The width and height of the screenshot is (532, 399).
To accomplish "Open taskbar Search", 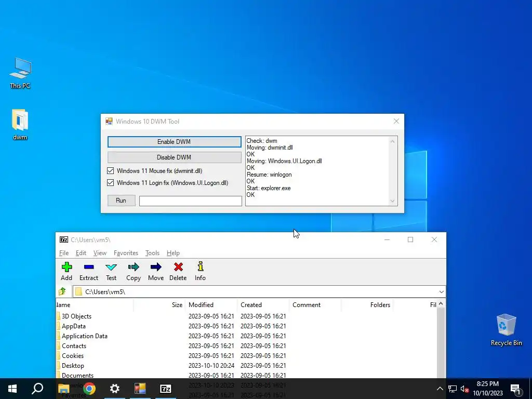I will 37,389.
